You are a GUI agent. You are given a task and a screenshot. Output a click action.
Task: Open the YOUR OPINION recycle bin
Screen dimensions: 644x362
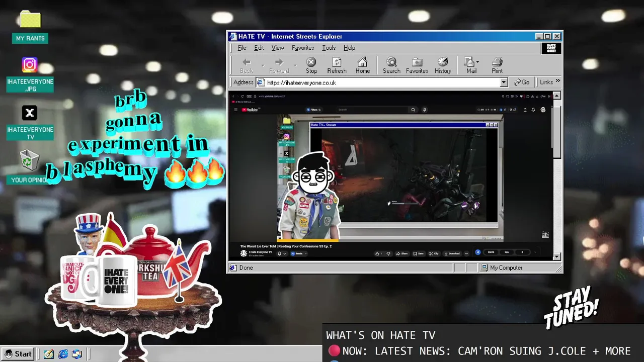pos(29,160)
